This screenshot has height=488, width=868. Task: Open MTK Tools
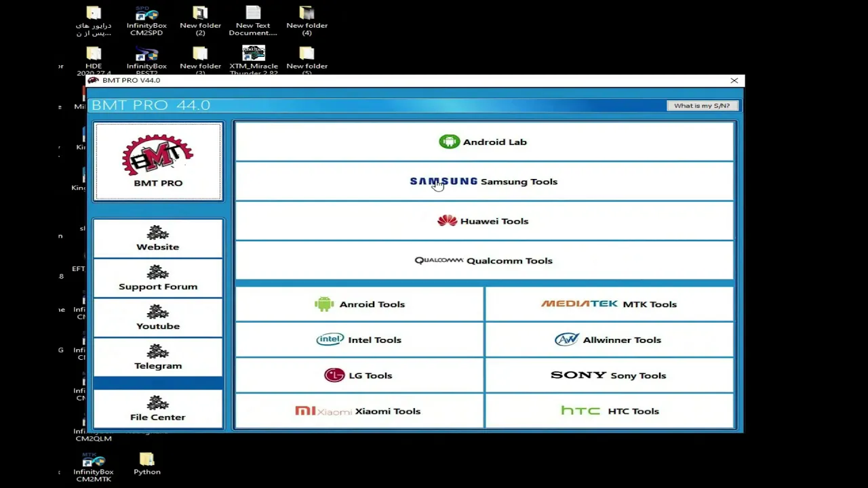coord(609,304)
